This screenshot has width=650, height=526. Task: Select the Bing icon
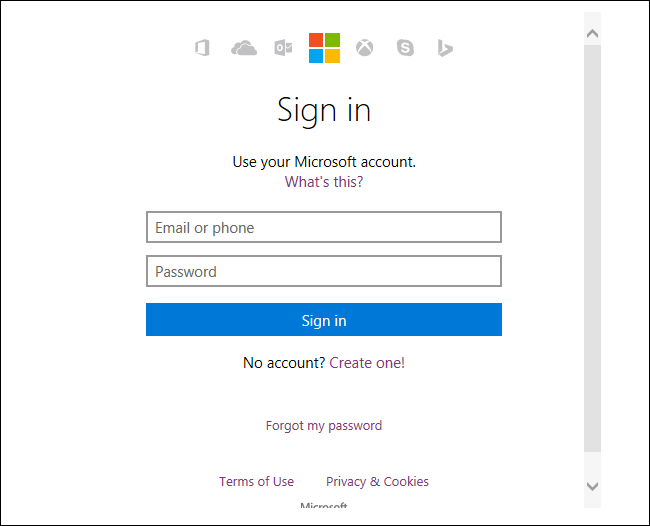tap(445, 48)
